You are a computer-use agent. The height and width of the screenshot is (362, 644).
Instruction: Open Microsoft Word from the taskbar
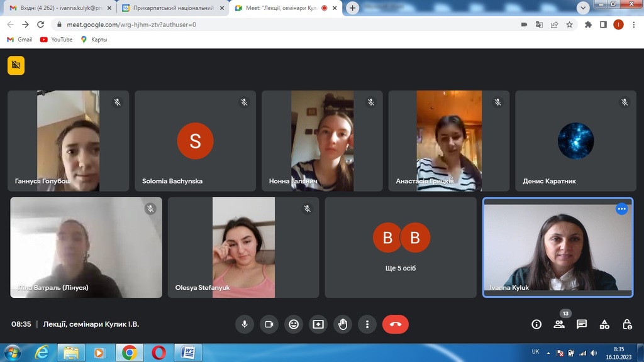[x=187, y=352]
